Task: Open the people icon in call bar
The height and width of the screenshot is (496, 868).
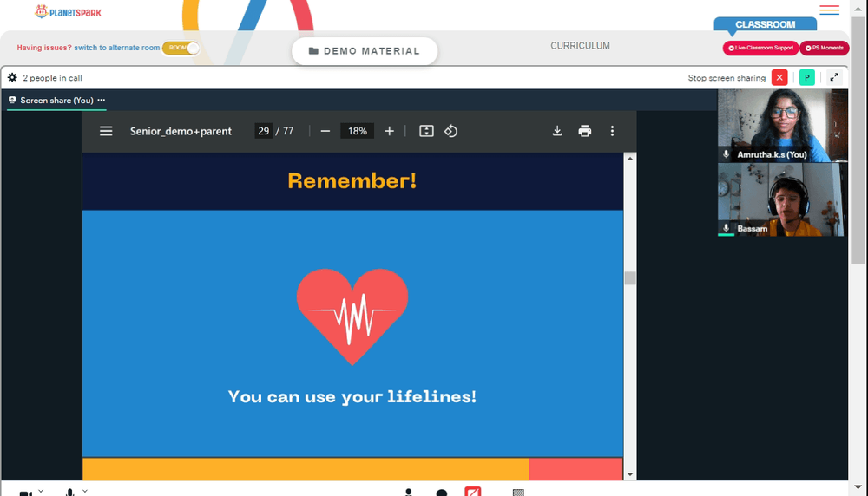Action: [409, 493]
